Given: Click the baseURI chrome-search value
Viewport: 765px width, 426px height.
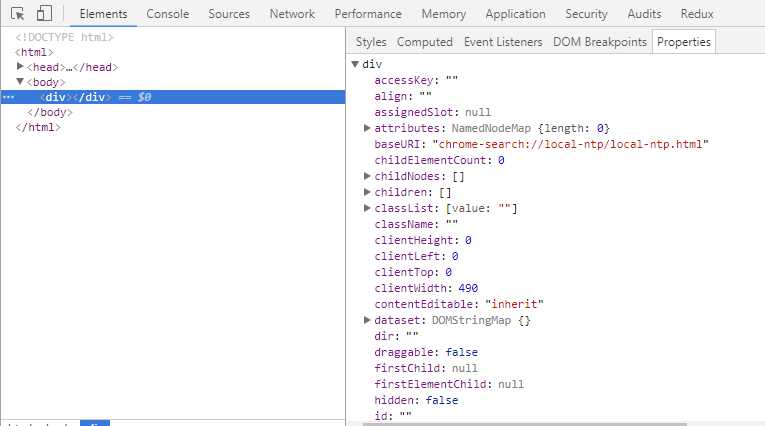Looking at the screenshot, I should point(570,144).
